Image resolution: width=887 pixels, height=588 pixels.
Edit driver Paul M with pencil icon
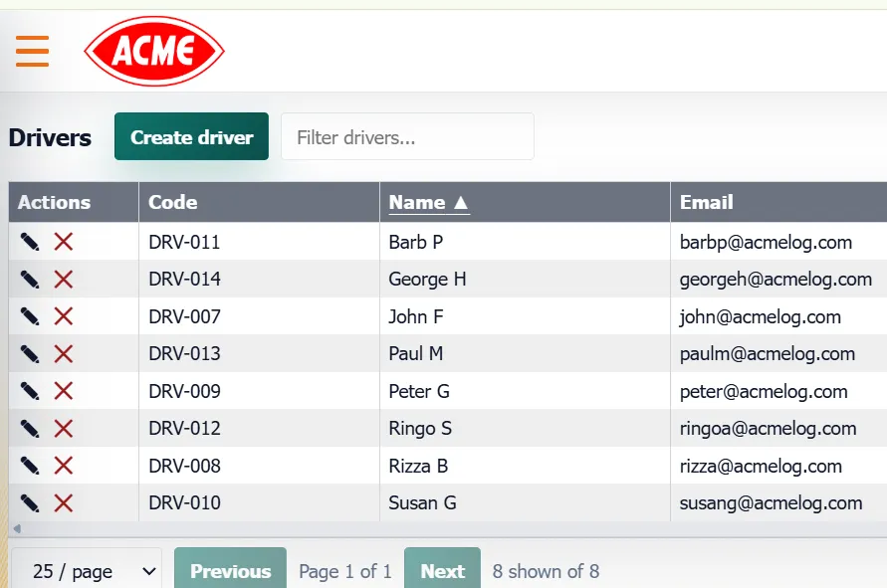tap(30, 354)
